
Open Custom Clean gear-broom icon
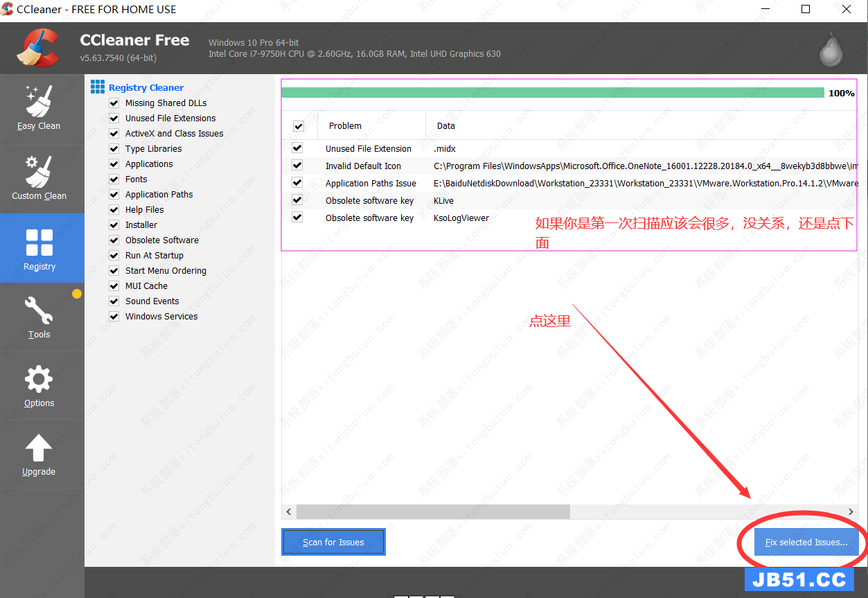(x=39, y=171)
